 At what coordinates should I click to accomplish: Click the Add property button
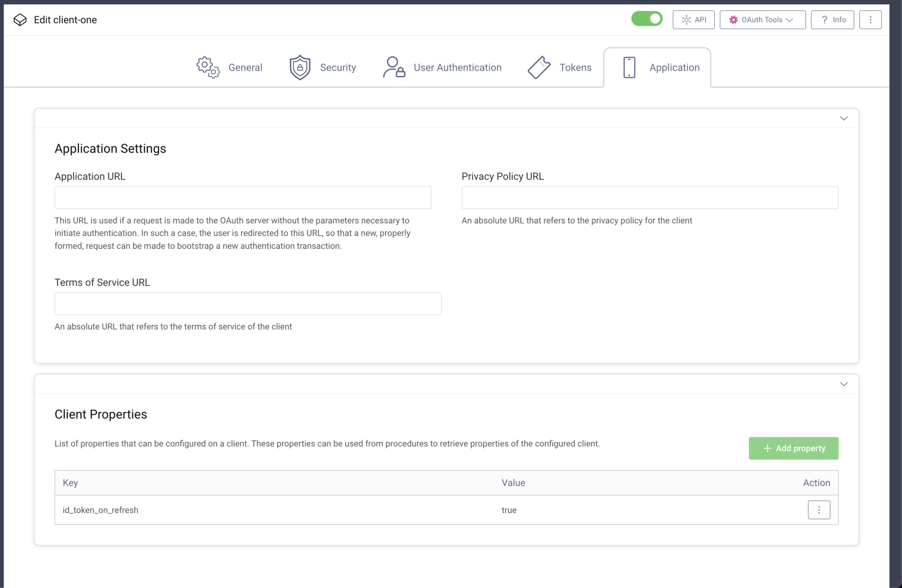[x=793, y=448]
